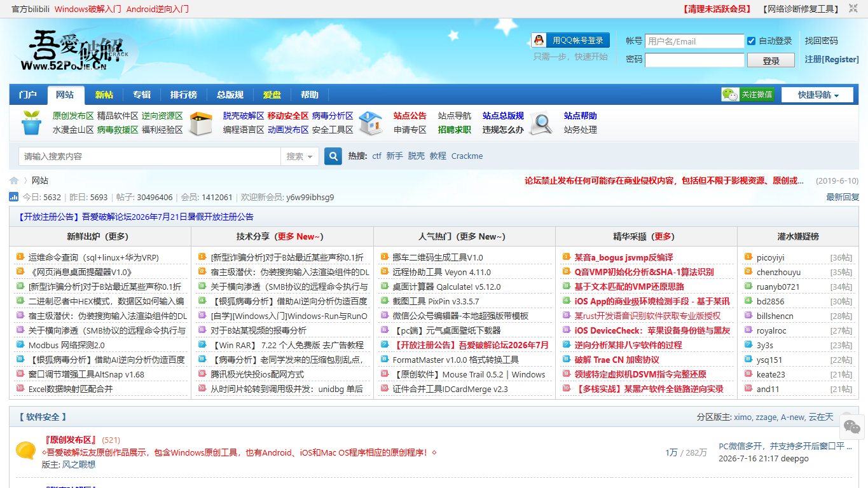
Task: Click the 登录 button
Action: point(771,60)
